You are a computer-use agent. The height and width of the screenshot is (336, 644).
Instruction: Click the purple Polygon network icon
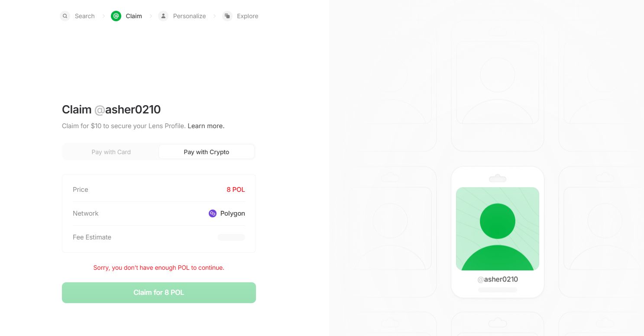point(212,213)
